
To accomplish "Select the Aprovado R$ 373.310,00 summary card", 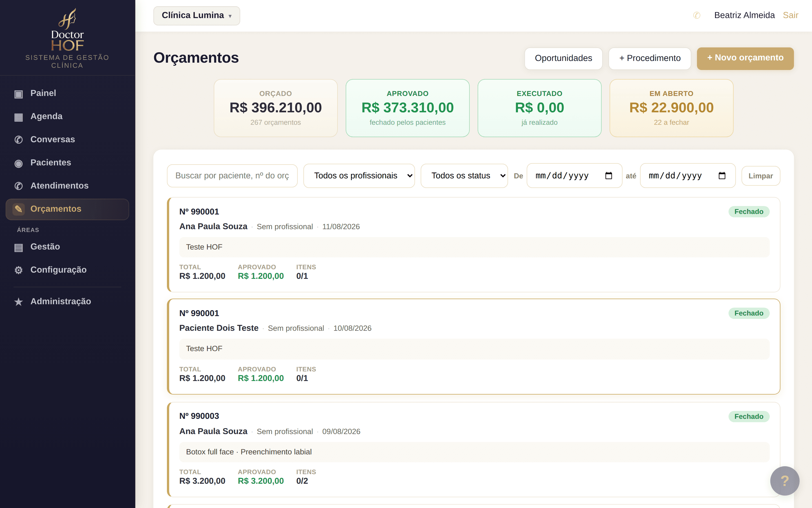I will click(407, 108).
